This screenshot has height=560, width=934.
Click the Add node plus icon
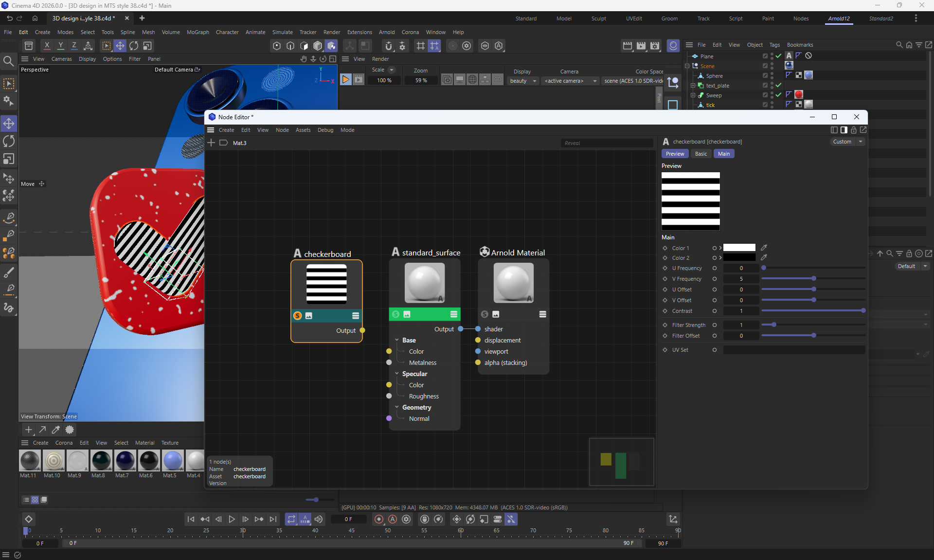[x=211, y=143]
